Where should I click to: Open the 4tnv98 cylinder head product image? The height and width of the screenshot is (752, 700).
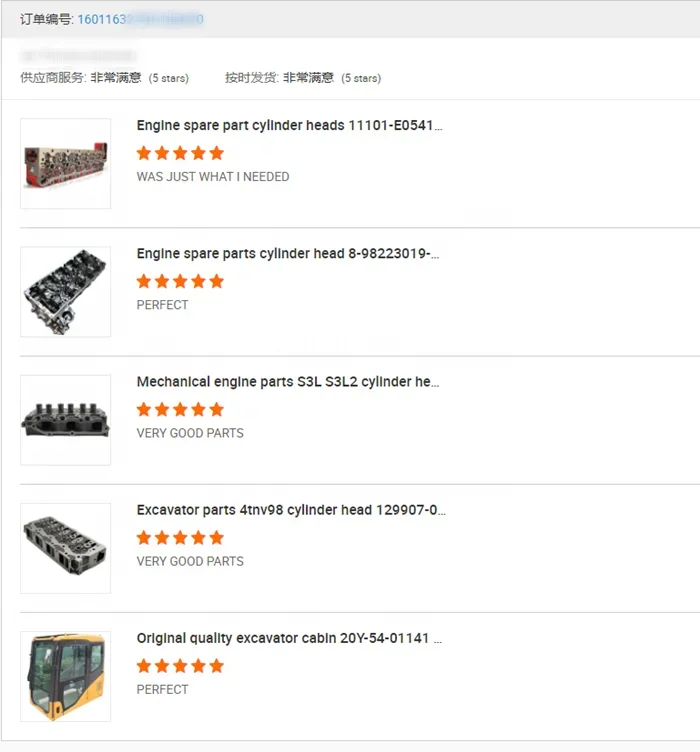coord(66,548)
